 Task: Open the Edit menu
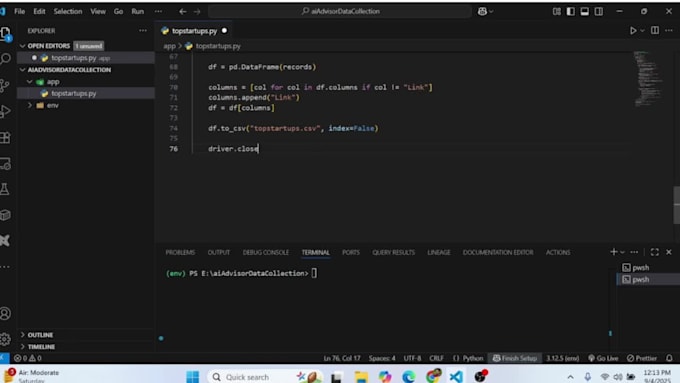pyautogui.click(x=39, y=11)
